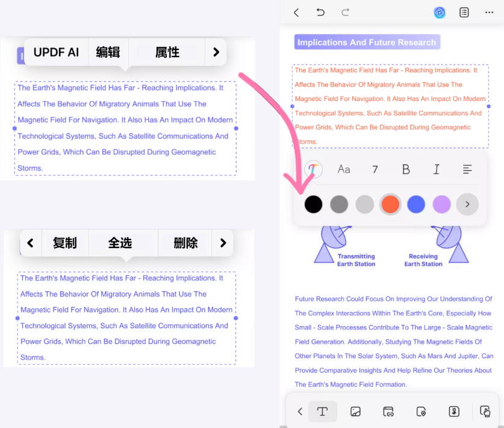This screenshot has width=504, height=428.
Task: Toggle bold formatting with the B button
Action: point(406,170)
